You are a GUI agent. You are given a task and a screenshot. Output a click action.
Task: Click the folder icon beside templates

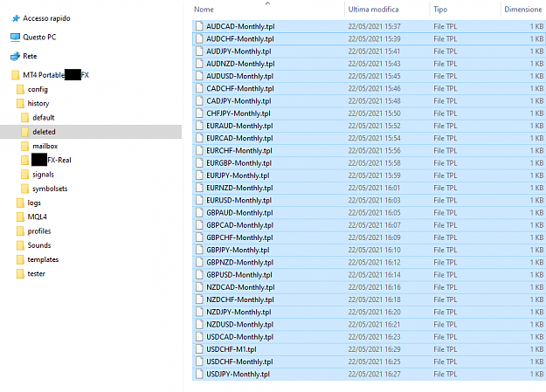[21, 259]
